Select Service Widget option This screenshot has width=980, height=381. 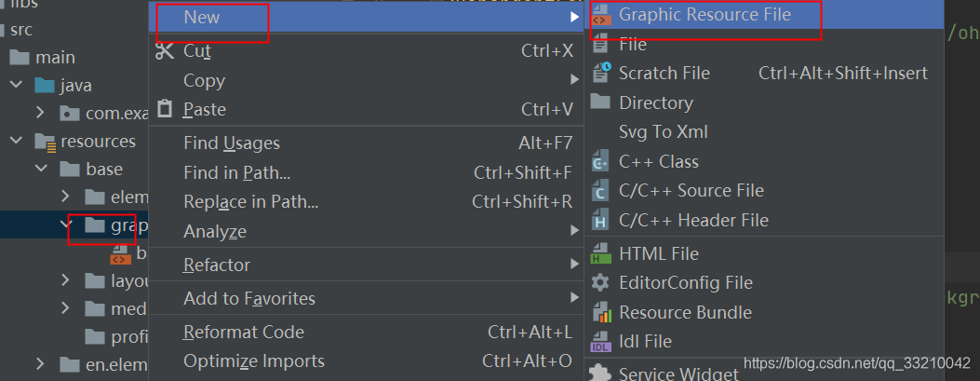(x=764, y=373)
